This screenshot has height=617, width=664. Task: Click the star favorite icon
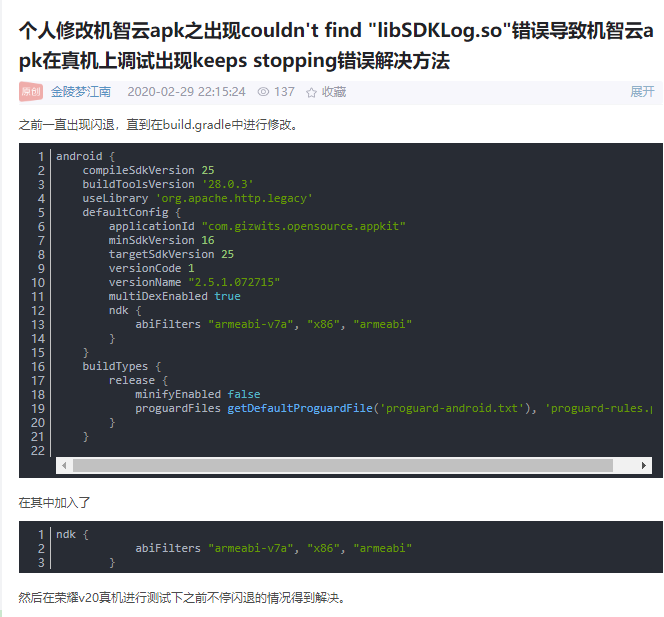pos(311,92)
